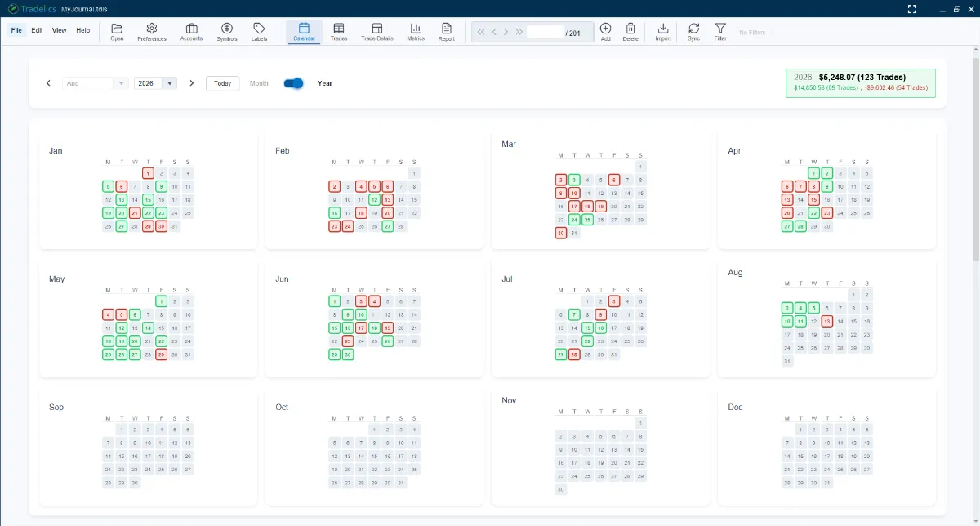This screenshot has height=526, width=980.
Task: Open the Dec month title
Action: point(735,408)
